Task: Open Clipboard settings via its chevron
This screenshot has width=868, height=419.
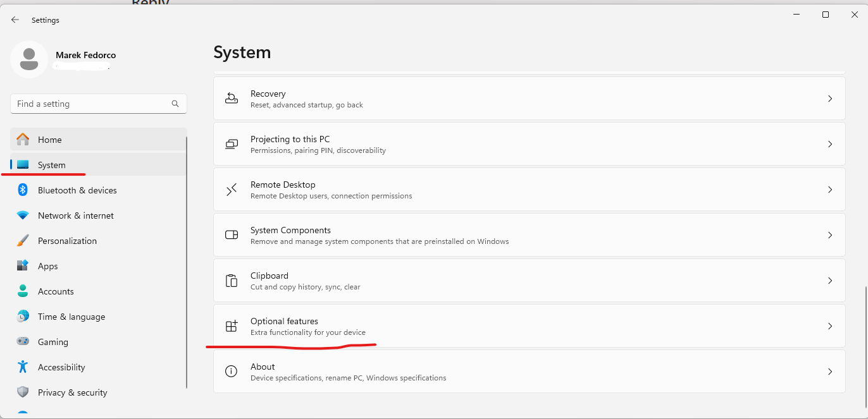Action: pos(830,281)
